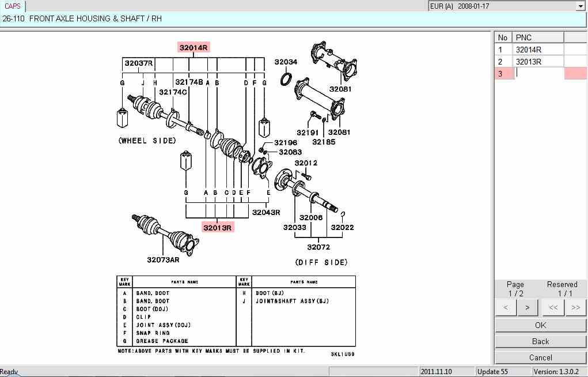Click the double-right reserved navigation button
The height and width of the screenshot is (377, 588).
tap(575, 307)
